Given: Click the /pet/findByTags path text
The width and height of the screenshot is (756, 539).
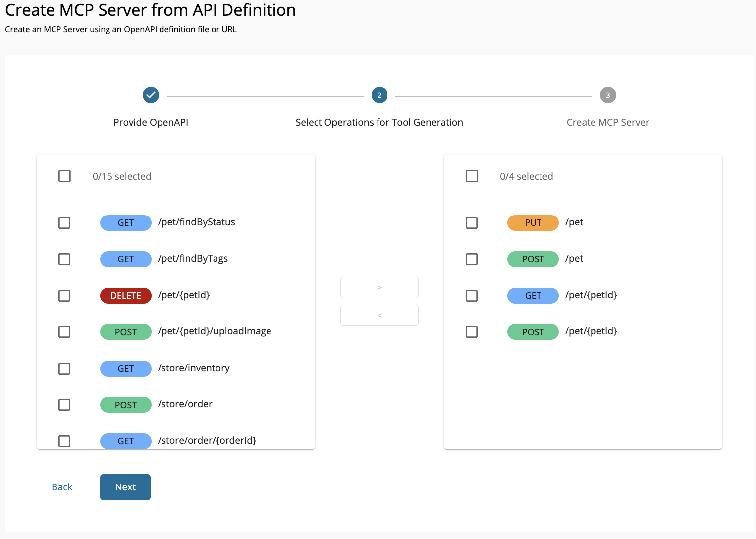Looking at the screenshot, I should coord(193,259).
